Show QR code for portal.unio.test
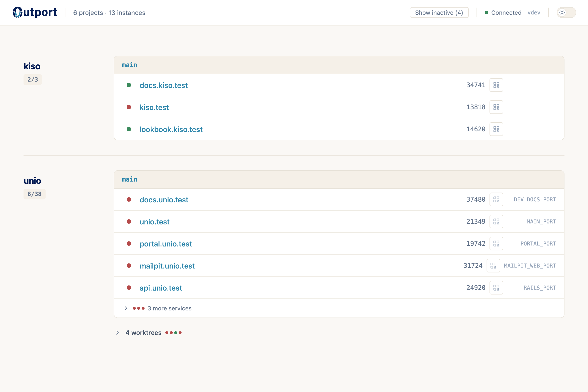The image size is (588, 392). pyautogui.click(x=496, y=244)
